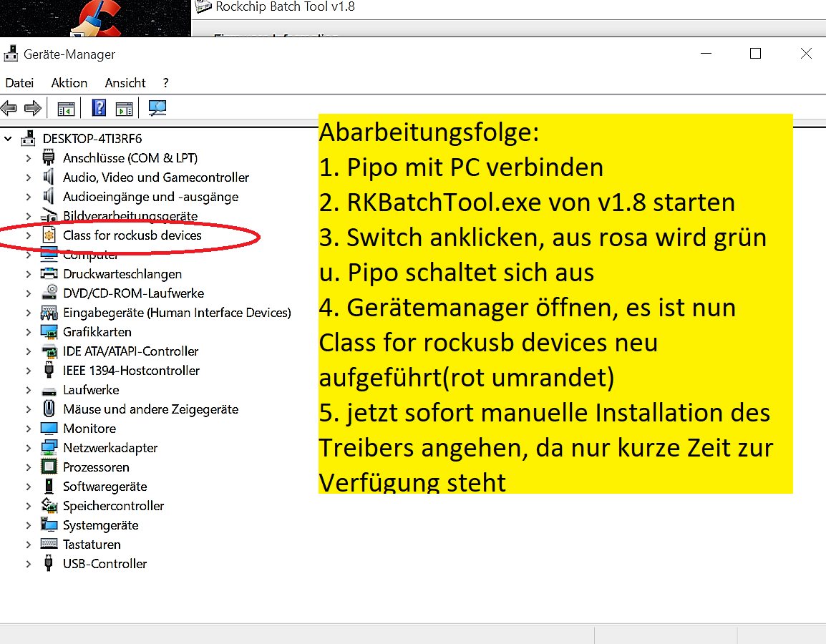Click the DVD/CD-ROM-Laufwerke disc icon
The width and height of the screenshot is (826, 644).
point(49,292)
